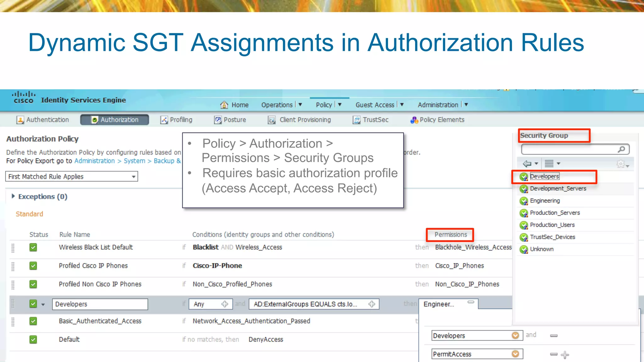Open the Guest Access menu arrow
644x362 pixels.
(x=402, y=104)
